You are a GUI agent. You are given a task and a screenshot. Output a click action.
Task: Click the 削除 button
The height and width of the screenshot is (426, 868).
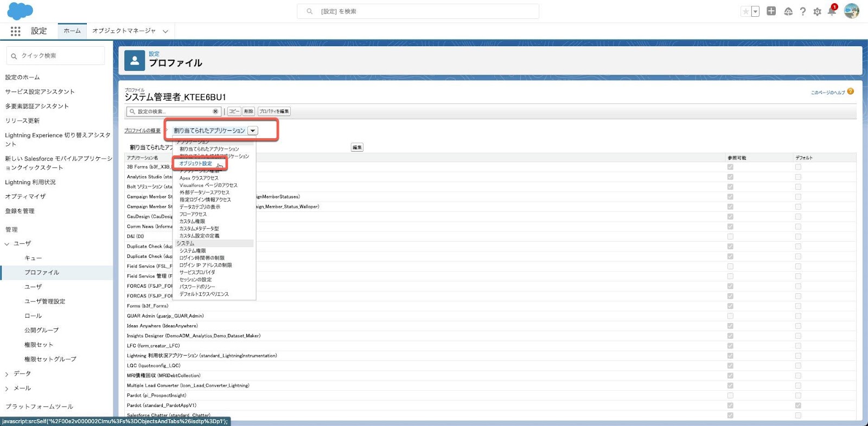click(x=248, y=112)
